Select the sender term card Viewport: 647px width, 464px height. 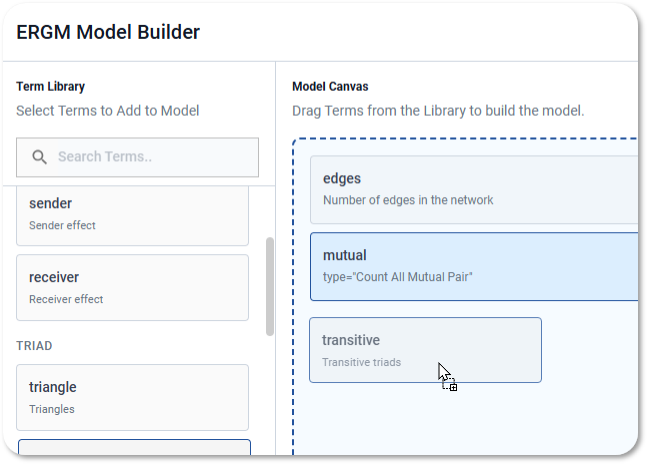point(132,215)
